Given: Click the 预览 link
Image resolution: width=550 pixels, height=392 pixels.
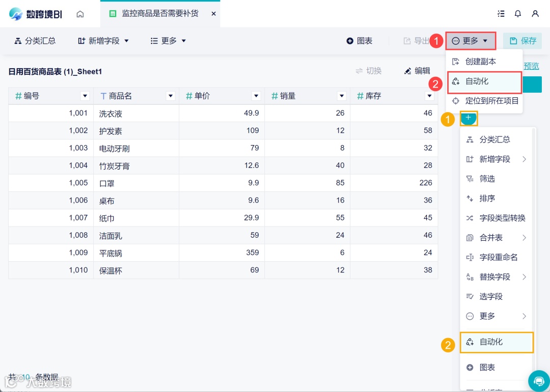Looking at the screenshot, I should tap(531, 66).
